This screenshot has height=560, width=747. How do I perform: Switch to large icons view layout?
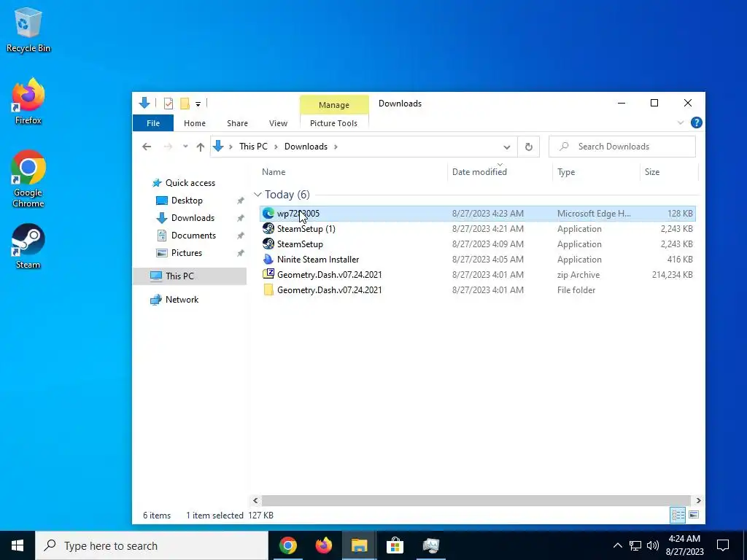click(x=694, y=515)
